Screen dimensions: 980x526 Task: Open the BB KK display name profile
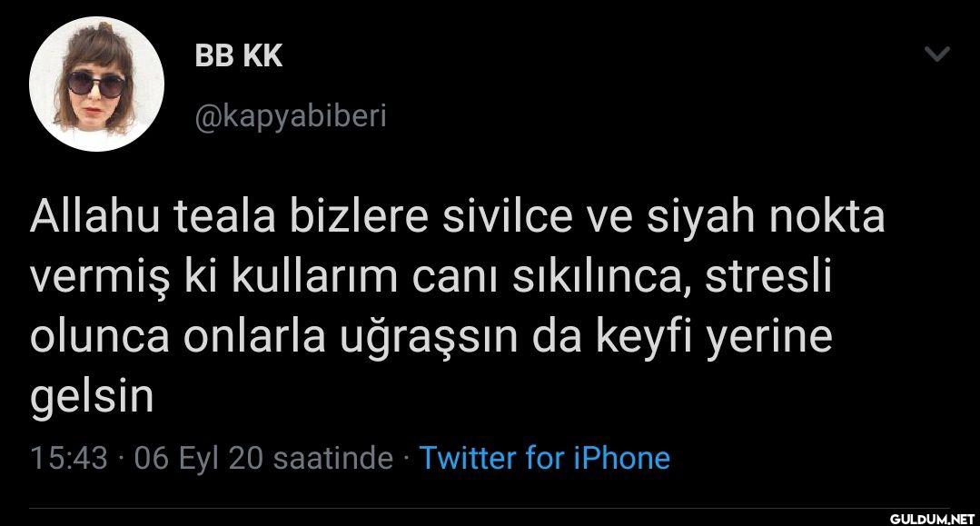pyautogui.click(x=238, y=55)
